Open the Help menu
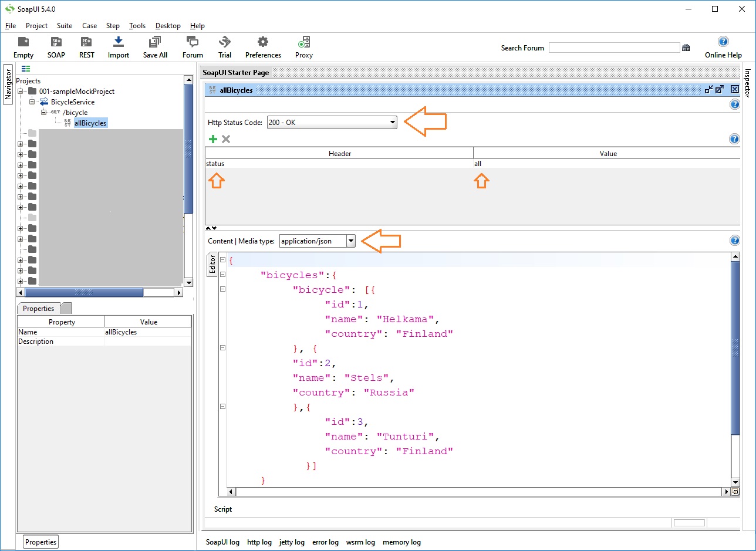 [x=198, y=26]
